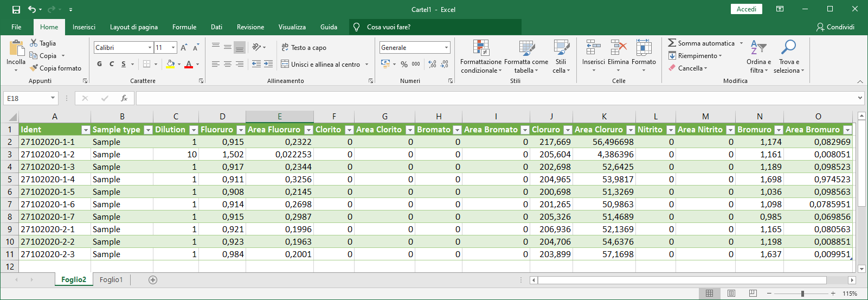Image resolution: width=868 pixels, height=300 pixels.
Task: Click the thousands separator 000 icon
Action: click(x=416, y=64)
